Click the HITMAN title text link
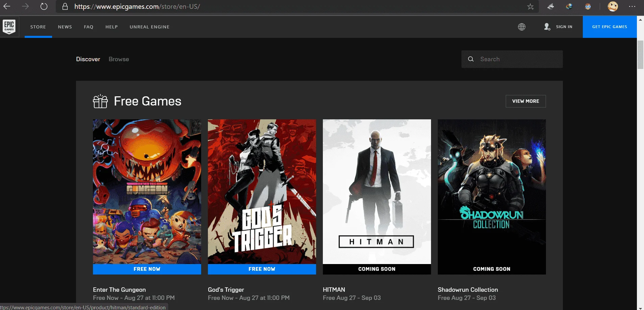This screenshot has width=644, height=310. coord(334,290)
